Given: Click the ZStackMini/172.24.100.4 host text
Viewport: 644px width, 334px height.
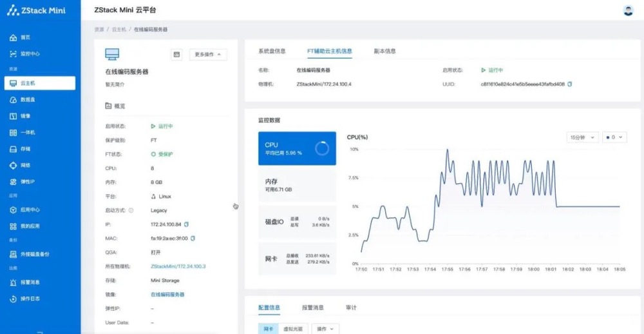Looking at the screenshot, I should pyautogui.click(x=324, y=84).
